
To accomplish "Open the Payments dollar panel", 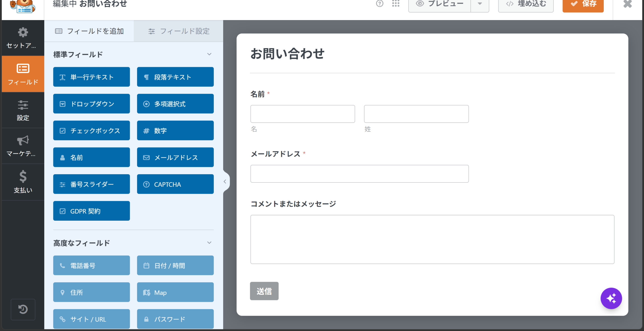I will [23, 182].
